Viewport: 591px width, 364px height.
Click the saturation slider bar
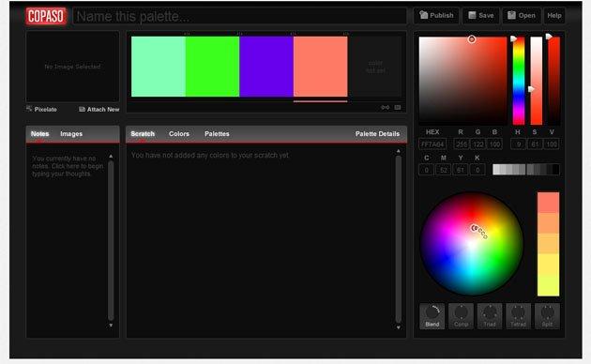(536, 81)
